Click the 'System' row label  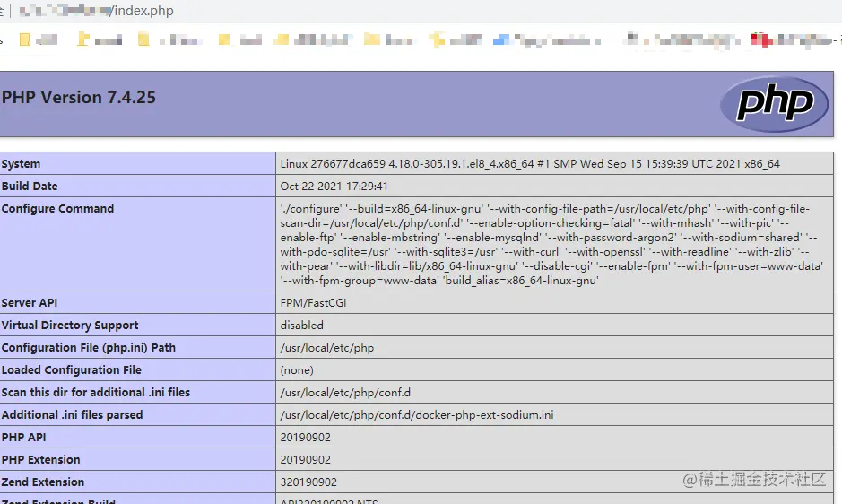(x=21, y=164)
